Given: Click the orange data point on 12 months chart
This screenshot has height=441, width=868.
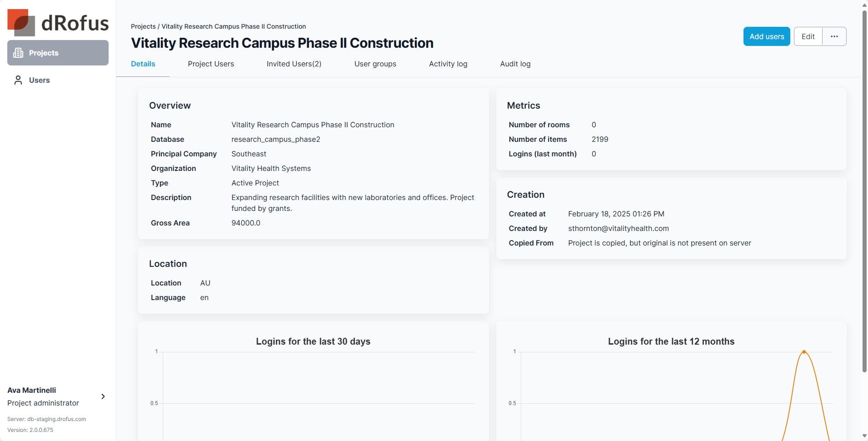Looking at the screenshot, I should coord(804,352).
